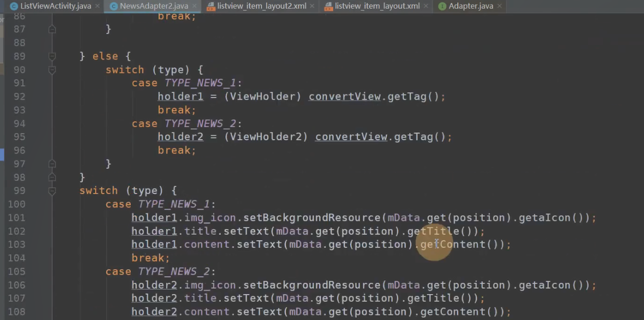Click 'mData' on line 102
Screen dimensions: 644x320
(292, 231)
